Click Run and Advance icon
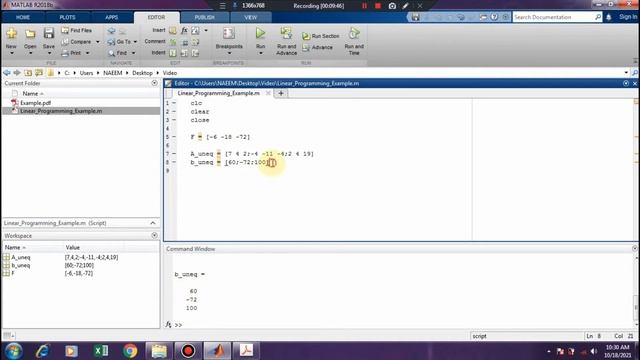The width and height of the screenshot is (640, 360). coord(286,33)
